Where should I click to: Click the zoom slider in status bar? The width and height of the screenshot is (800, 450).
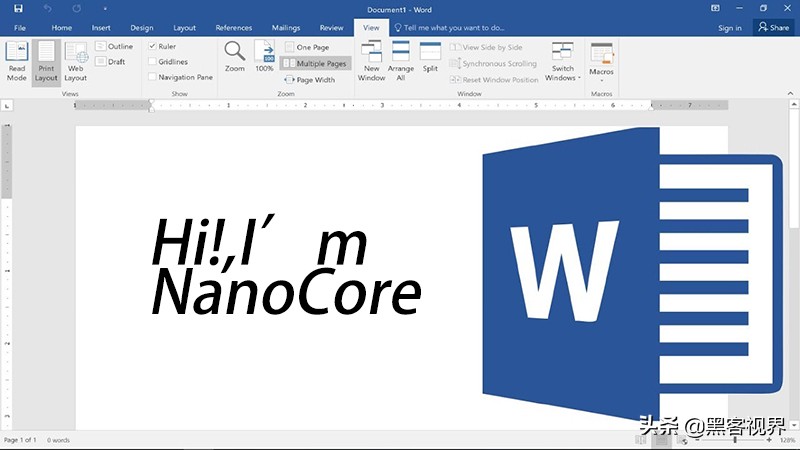coord(734,440)
